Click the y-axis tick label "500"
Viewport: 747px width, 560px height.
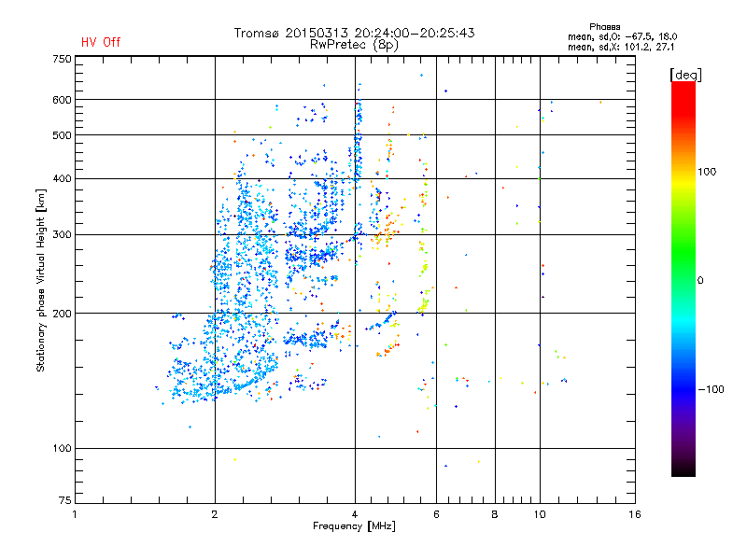[62, 135]
